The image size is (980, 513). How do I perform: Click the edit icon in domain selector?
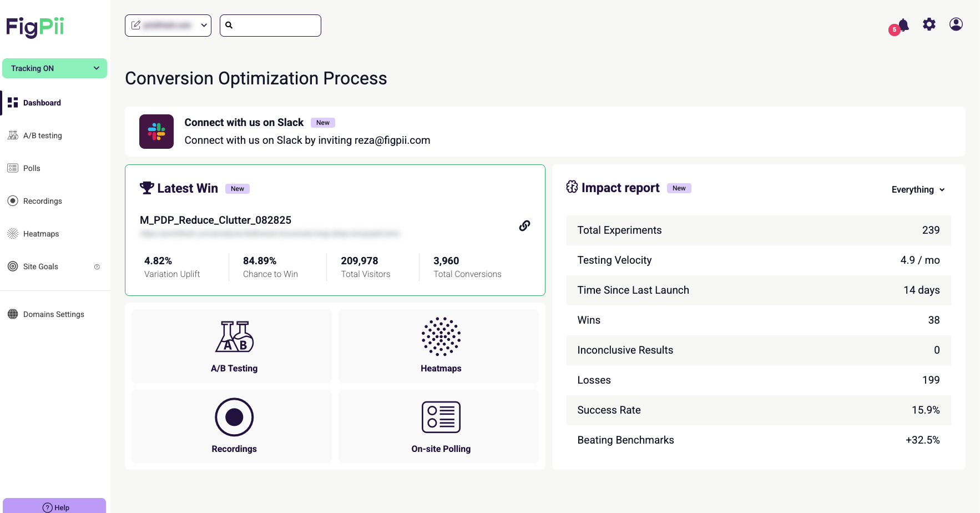point(136,25)
